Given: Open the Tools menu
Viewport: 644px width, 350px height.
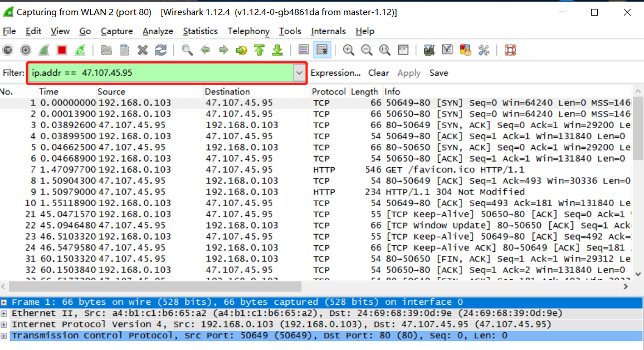Looking at the screenshot, I should tap(290, 31).
